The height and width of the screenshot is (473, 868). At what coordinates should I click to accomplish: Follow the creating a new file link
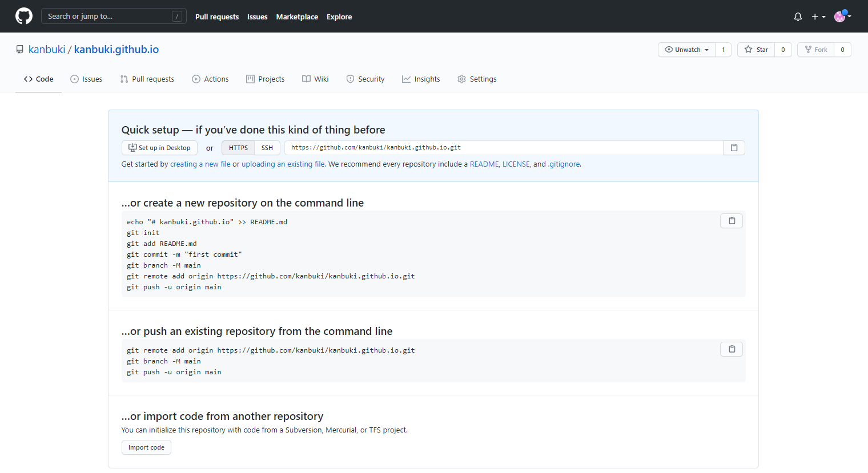200,164
